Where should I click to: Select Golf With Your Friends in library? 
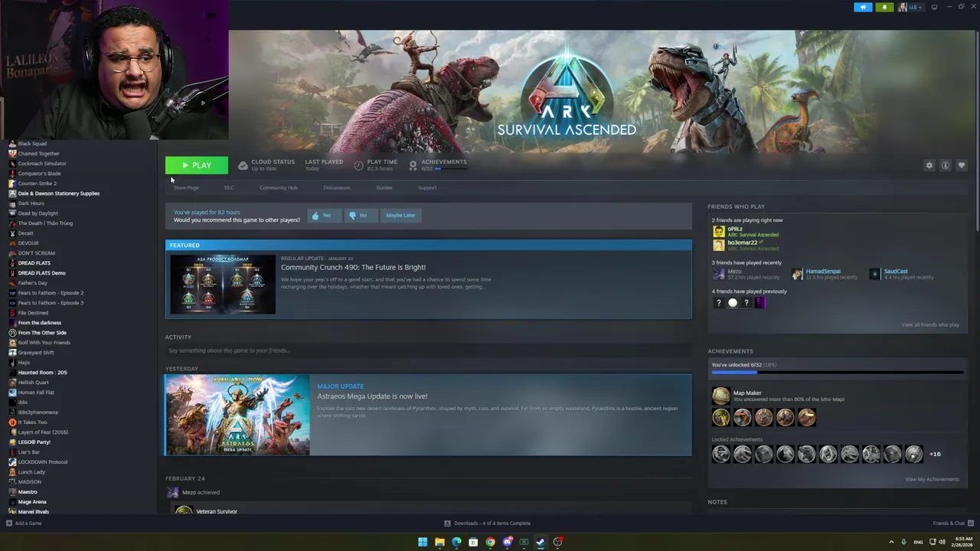(x=44, y=343)
